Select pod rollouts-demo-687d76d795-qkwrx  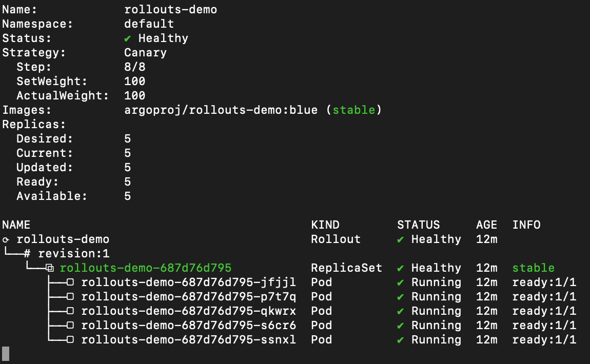tap(188, 311)
